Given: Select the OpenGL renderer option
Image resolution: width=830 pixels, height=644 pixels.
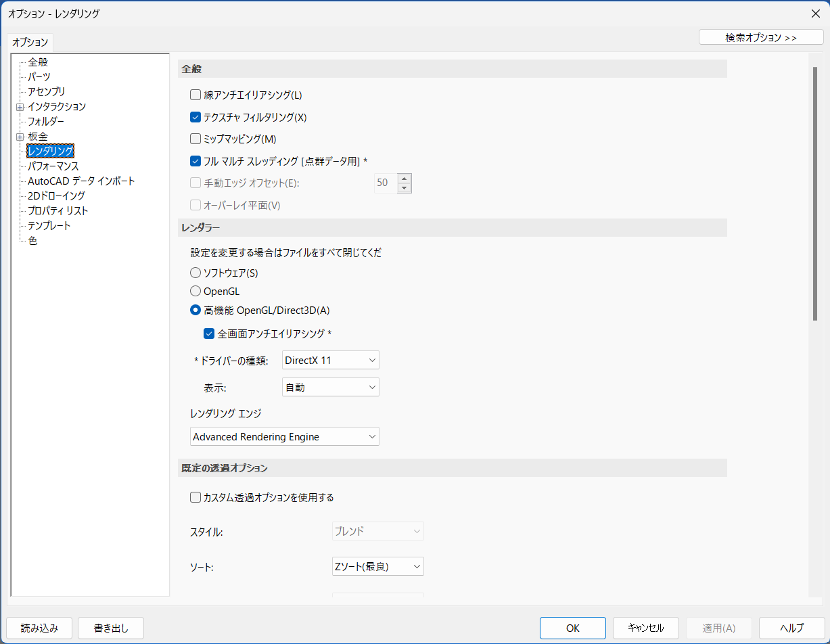Looking at the screenshot, I should (x=195, y=291).
